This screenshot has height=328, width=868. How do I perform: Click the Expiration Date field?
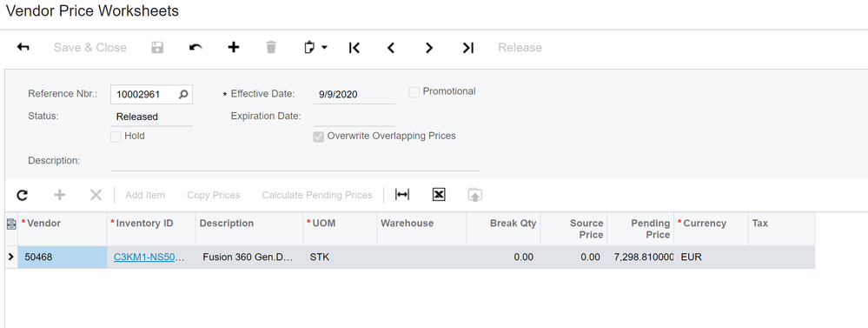354,117
